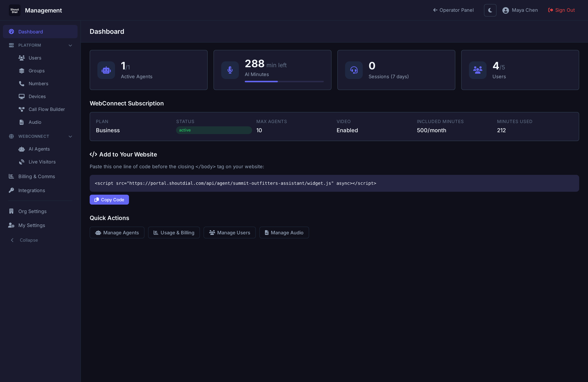Click the Sign Out link

tap(561, 10)
